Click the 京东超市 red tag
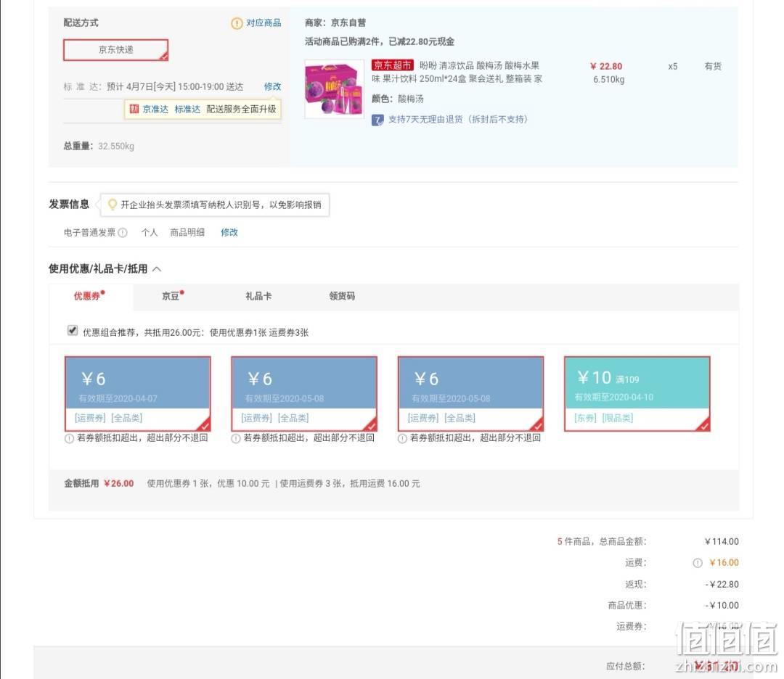Image resolution: width=784 pixels, height=679 pixels. [x=393, y=65]
